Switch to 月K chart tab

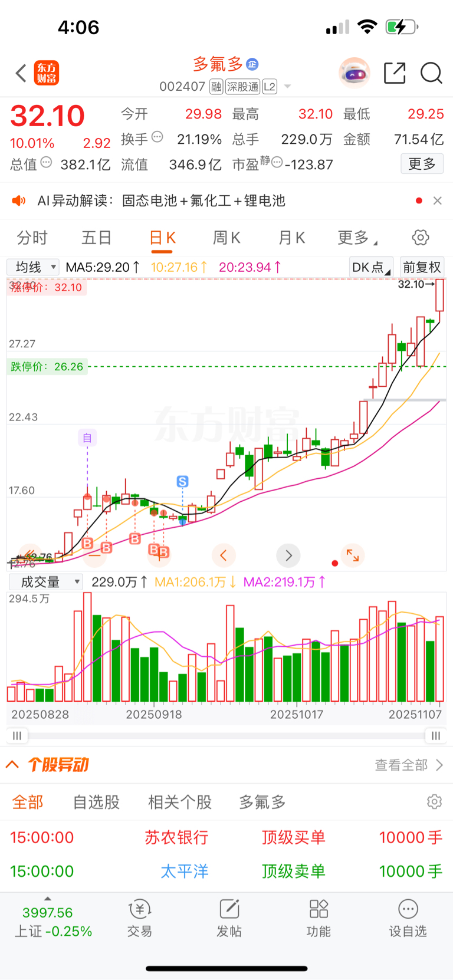click(291, 238)
